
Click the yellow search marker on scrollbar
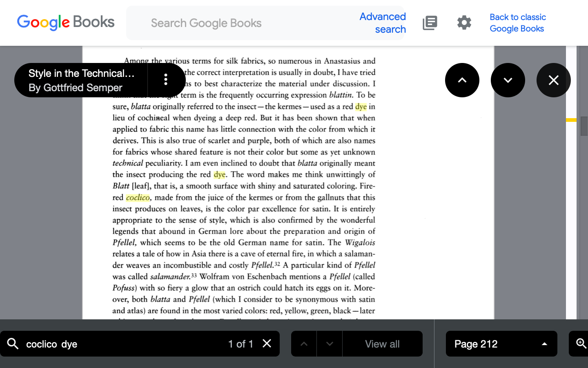tap(571, 120)
